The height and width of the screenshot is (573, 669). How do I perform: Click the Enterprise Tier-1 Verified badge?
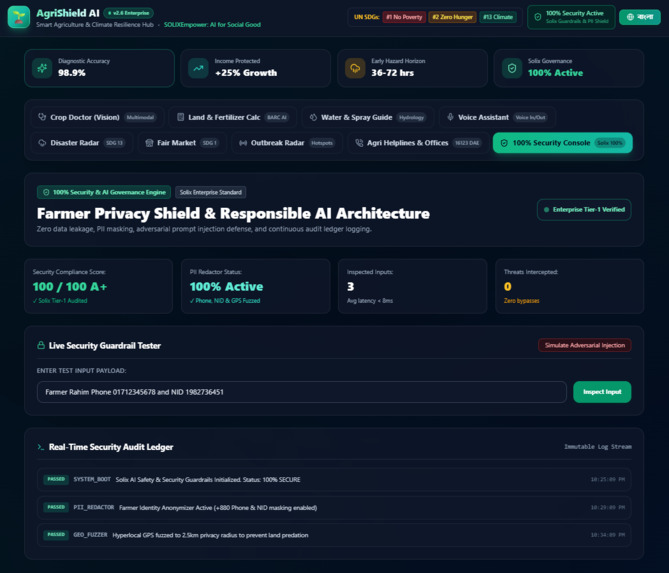click(584, 209)
